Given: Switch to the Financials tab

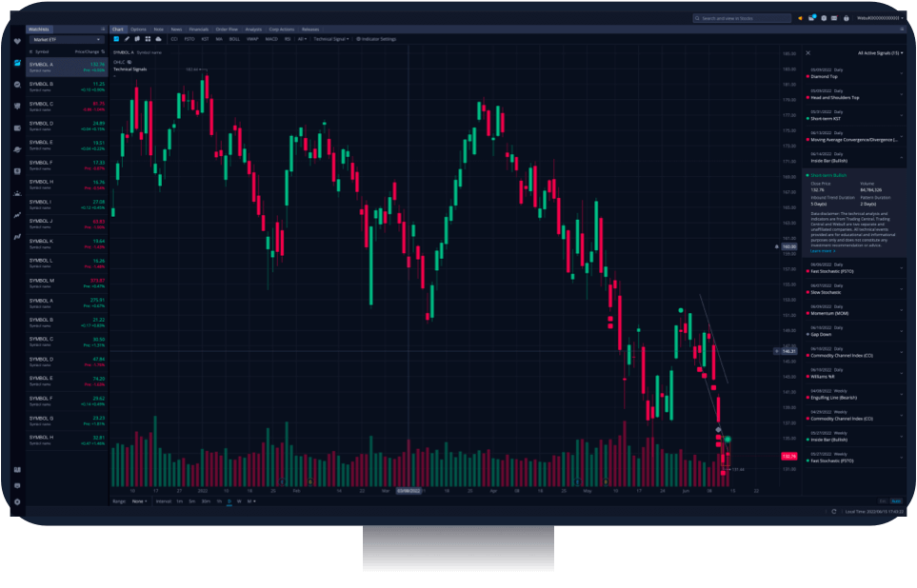Looking at the screenshot, I should 198,29.
